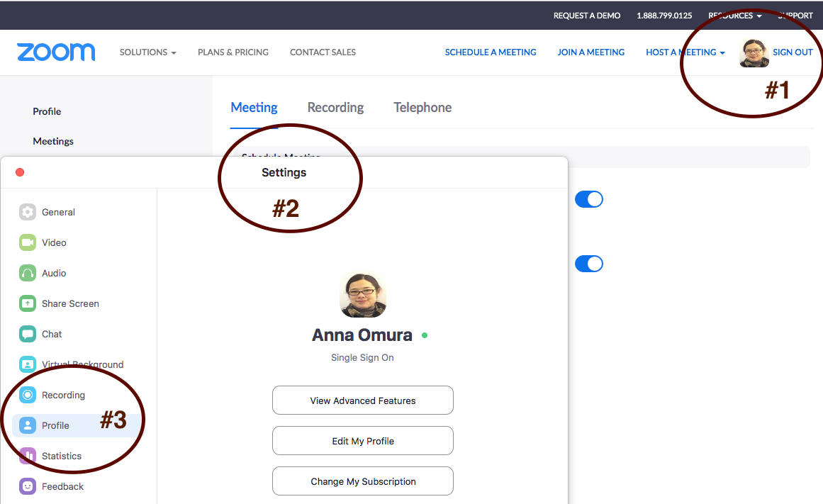Expand the Solutions dropdown menu
This screenshot has height=504, width=823.
click(x=148, y=52)
